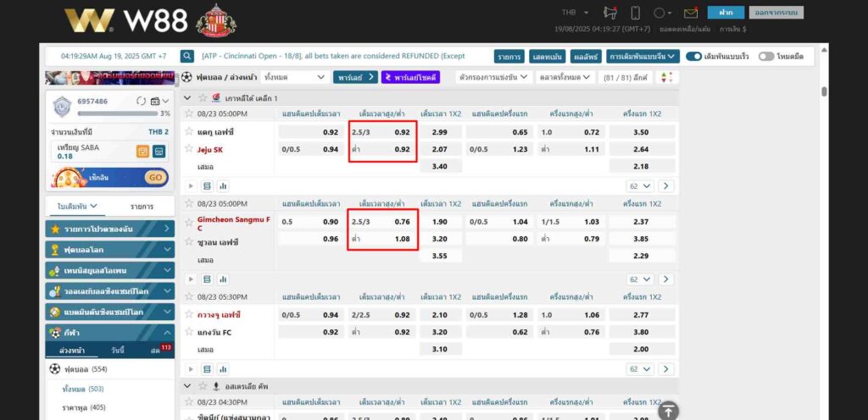
Task: Open scoreboard icon for Gimcheon Sangmu match
Action: click(x=208, y=279)
